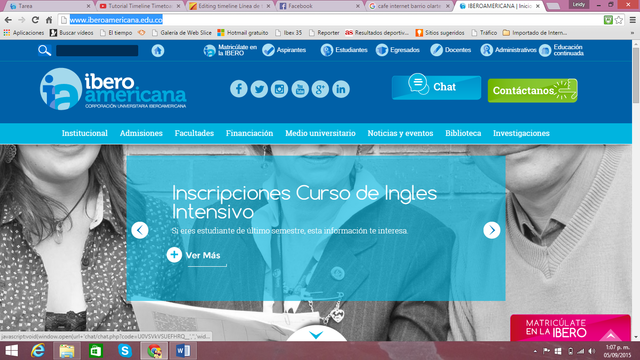The height and width of the screenshot is (360, 640).
Task: Click the volume icon in system tray
Action: click(x=591, y=351)
